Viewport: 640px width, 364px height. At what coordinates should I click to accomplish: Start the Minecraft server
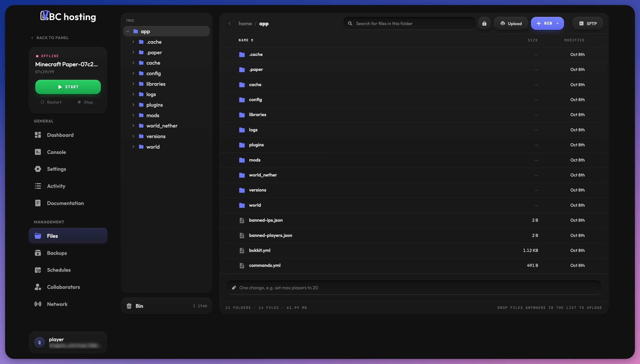click(x=68, y=87)
